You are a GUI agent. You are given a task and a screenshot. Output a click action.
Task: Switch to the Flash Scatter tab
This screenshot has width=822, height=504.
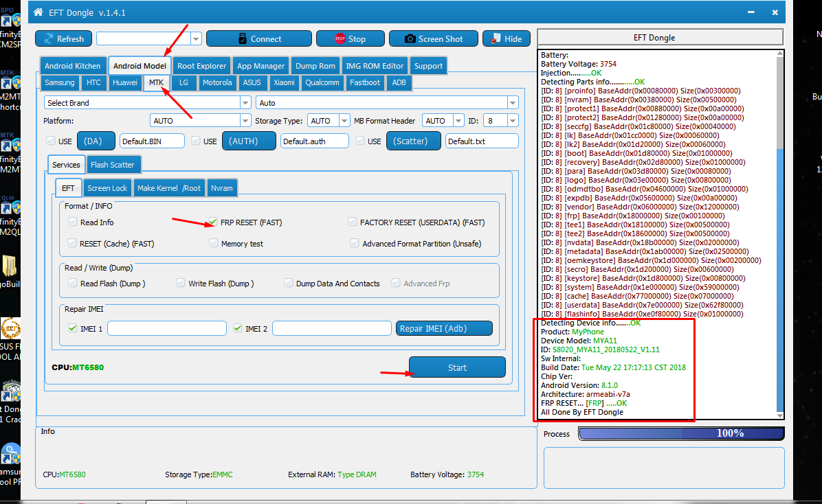coord(113,165)
